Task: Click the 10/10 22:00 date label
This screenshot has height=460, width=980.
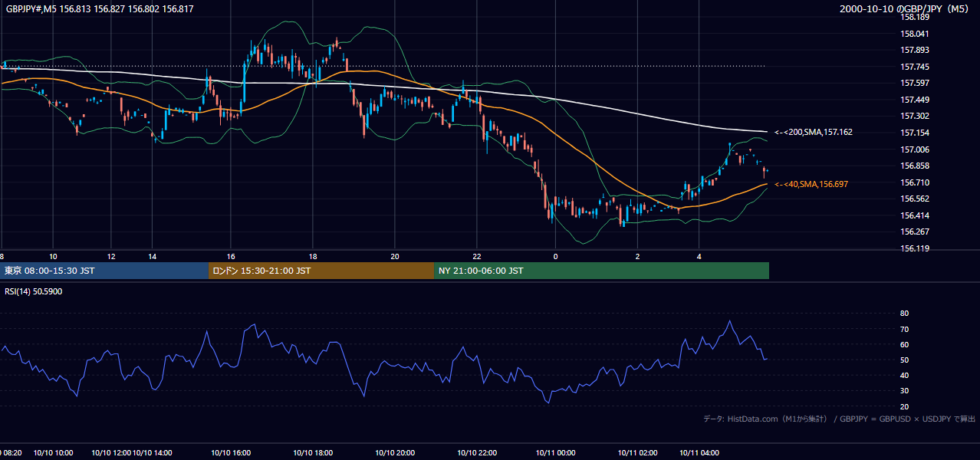Action: (x=476, y=453)
